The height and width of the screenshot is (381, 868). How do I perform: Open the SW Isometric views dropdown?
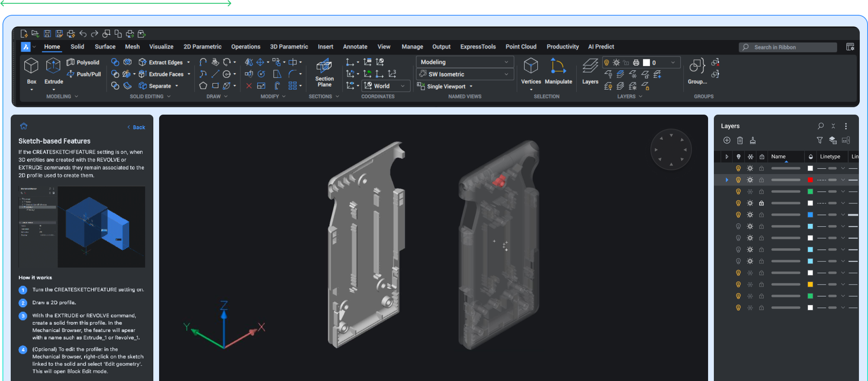pyautogui.click(x=507, y=74)
